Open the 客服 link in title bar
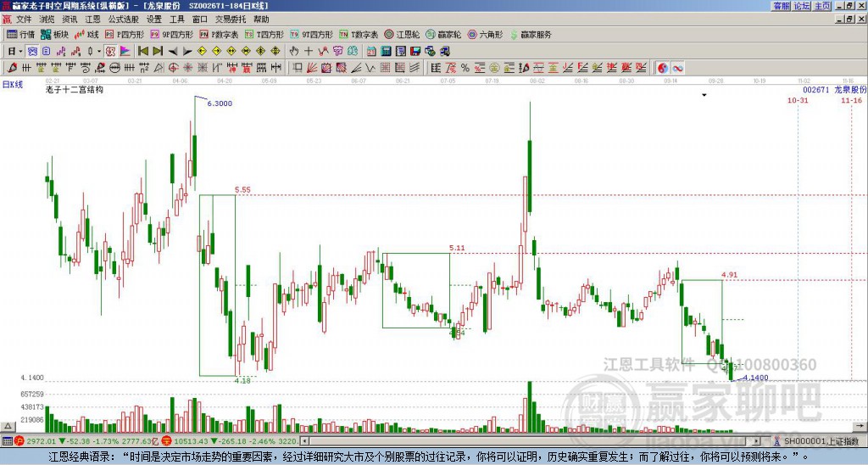 [782, 6]
